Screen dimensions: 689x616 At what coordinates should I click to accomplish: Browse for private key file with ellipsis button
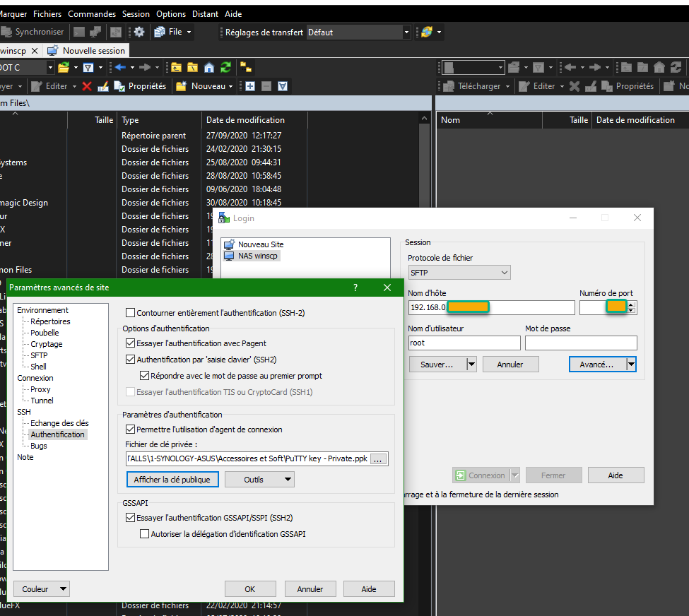379,459
